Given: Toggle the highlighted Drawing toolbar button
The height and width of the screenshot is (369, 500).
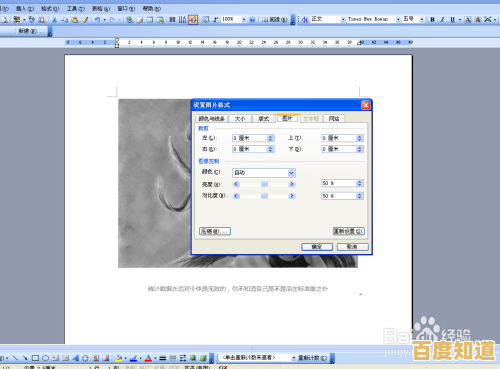Looking at the screenshot, I should pos(193,20).
